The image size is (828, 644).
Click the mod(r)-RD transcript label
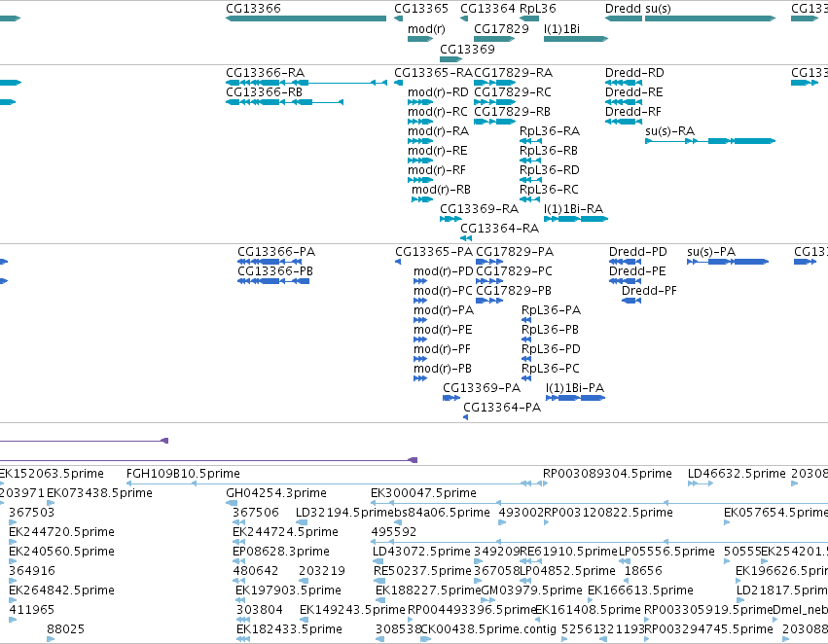point(438,92)
